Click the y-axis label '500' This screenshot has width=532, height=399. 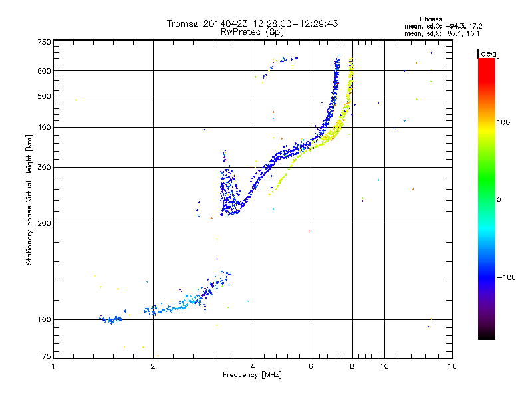(44, 96)
